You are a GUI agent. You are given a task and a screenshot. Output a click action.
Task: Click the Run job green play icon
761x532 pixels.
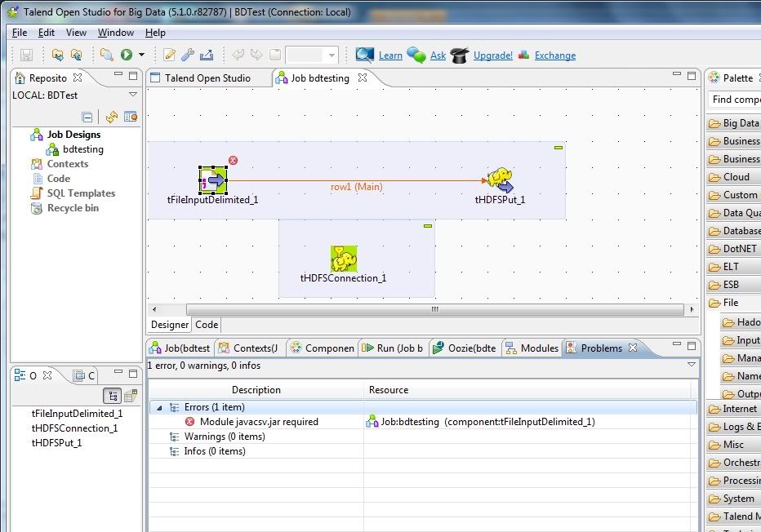click(127, 55)
